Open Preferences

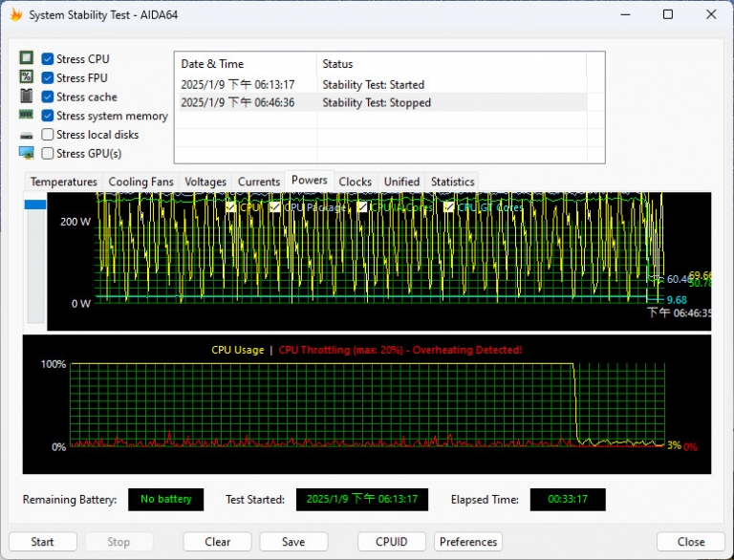pyautogui.click(x=468, y=542)
